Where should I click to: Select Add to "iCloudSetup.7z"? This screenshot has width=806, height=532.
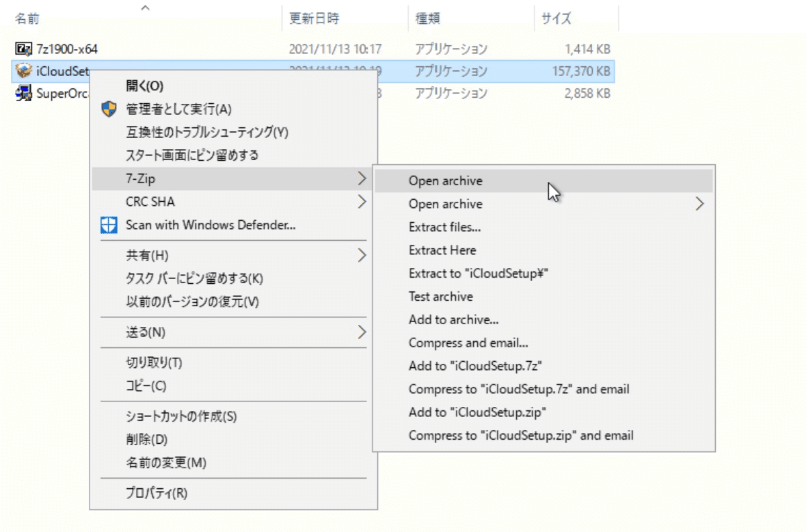point(544,366)
